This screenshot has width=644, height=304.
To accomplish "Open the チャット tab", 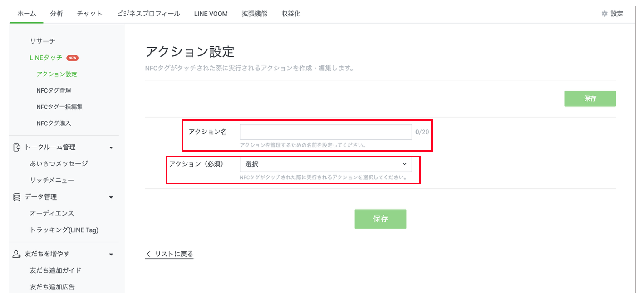I will pyautogui.click(x=89, y=14).
